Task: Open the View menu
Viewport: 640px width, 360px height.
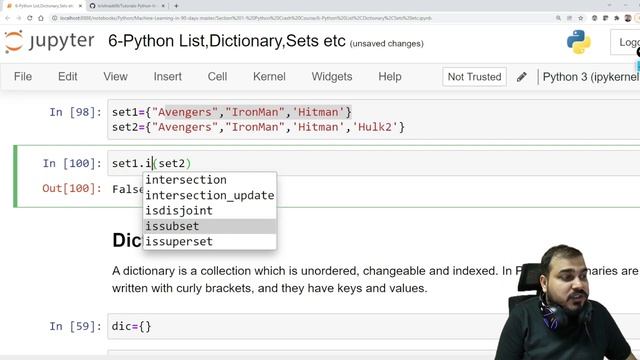Action: pos(116,77)
